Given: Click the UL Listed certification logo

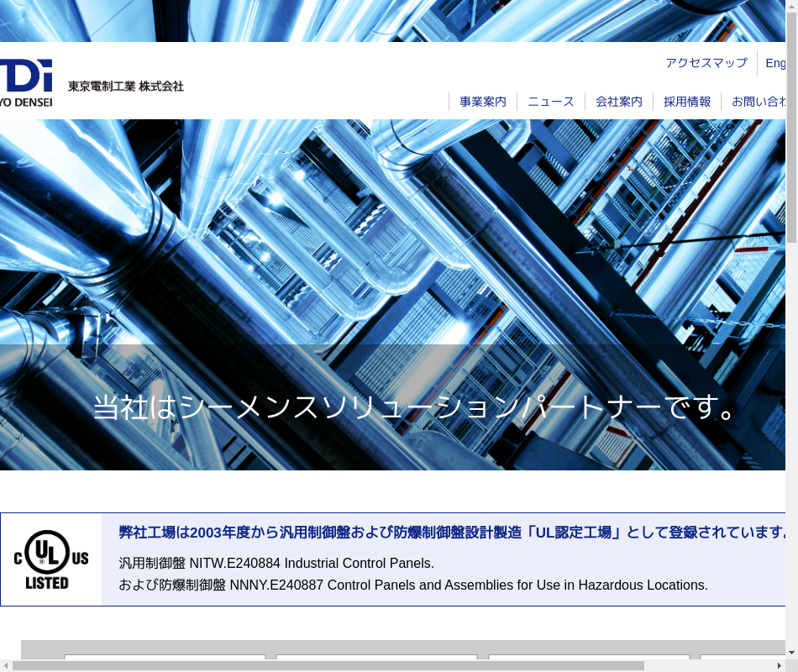Looking at the screenshot, I should 51,559.
